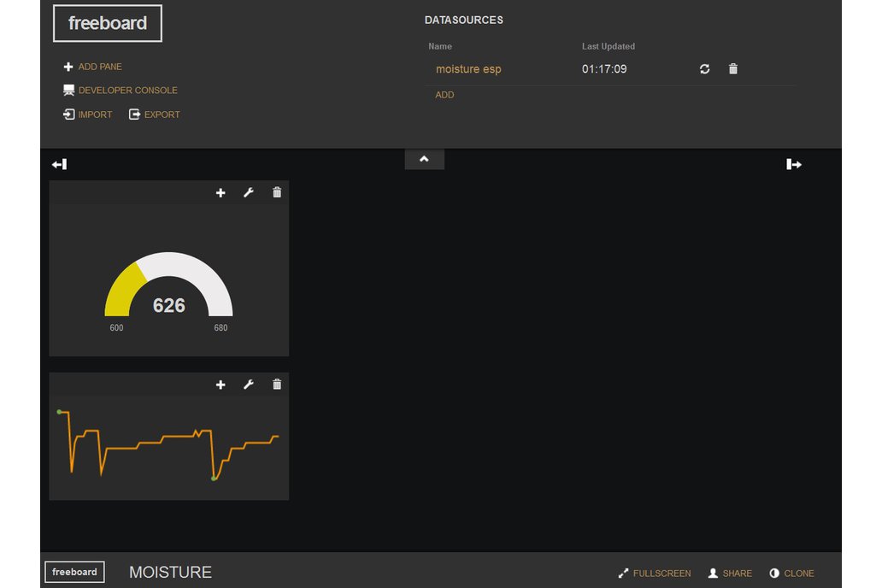Delete the sparkline pane with trash icon
The image size is (882, 588).
coord(276,385)
